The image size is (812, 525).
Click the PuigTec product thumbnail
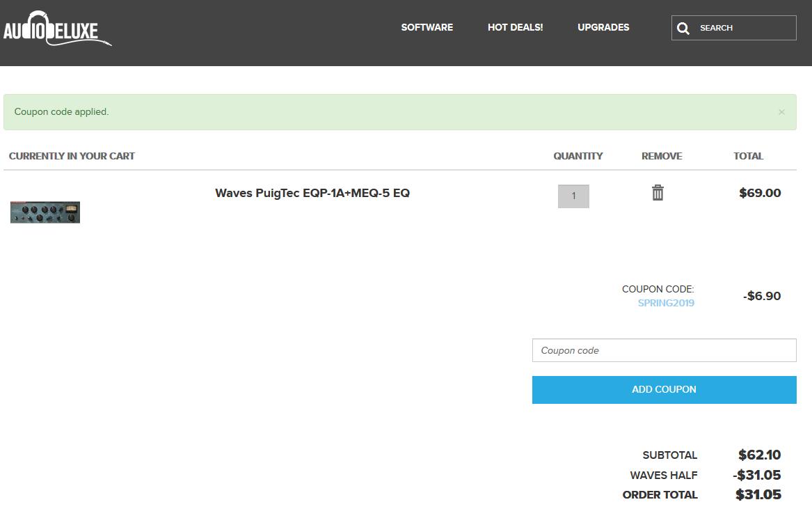pos(45,212)
